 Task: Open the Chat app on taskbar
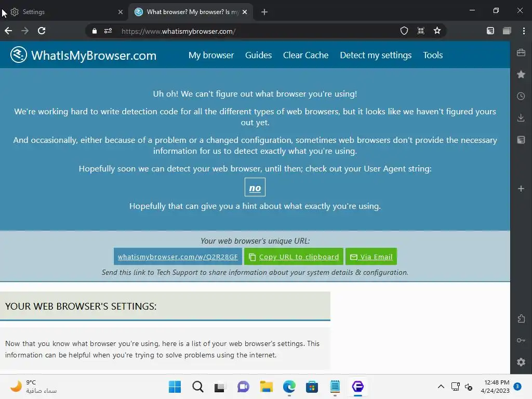(243, 387)
